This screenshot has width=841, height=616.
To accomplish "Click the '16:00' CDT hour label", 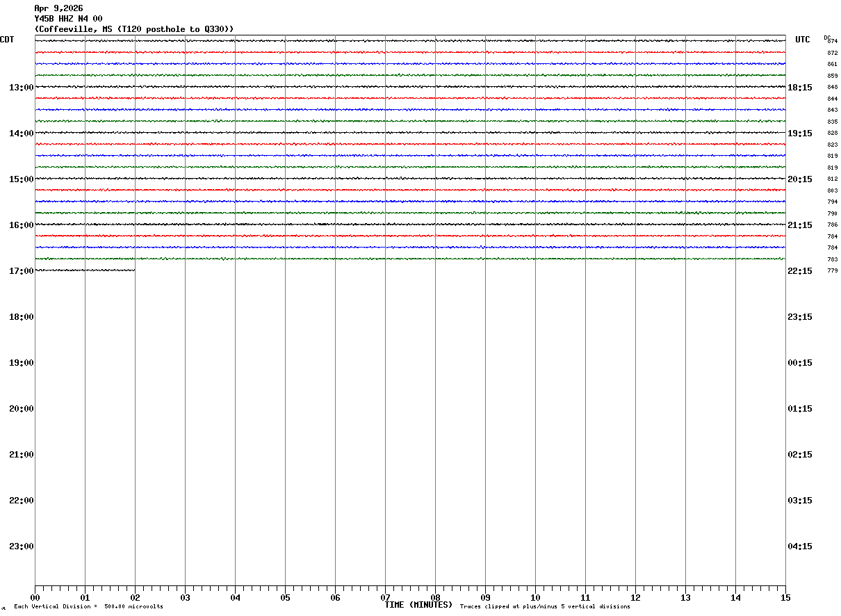I will pos(21,225).
